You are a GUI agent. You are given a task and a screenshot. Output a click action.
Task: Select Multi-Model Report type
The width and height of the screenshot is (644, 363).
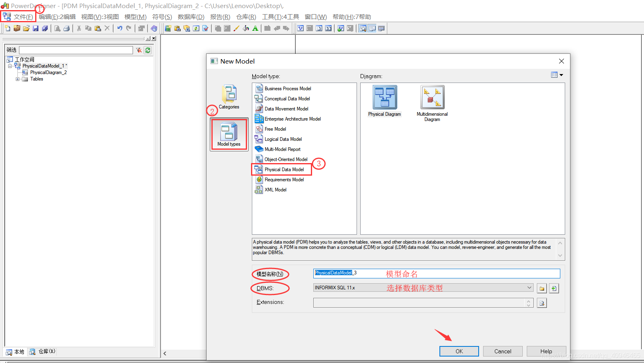(x=278, y=149)
